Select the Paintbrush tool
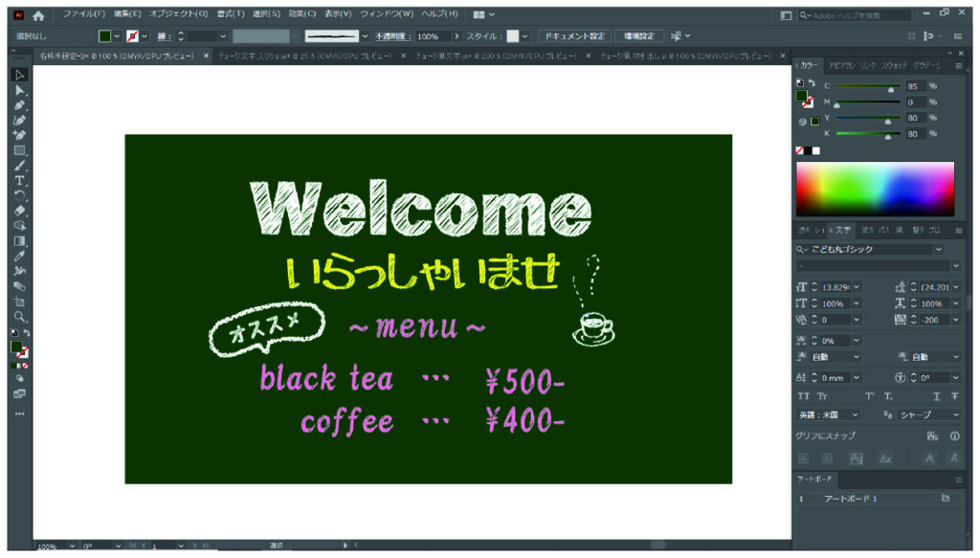 tap(19, 166)
